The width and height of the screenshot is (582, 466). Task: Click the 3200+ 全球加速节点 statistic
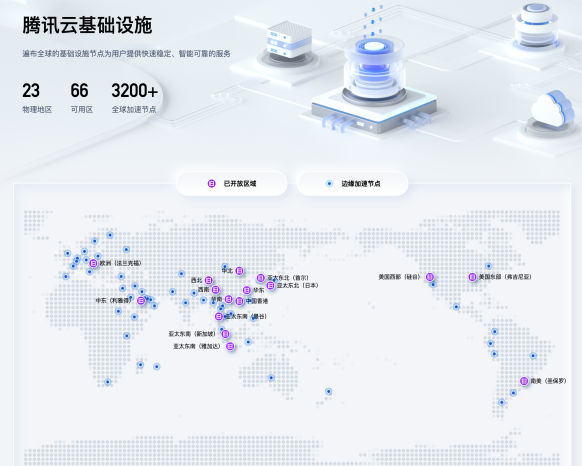click(x=134, y=98)
